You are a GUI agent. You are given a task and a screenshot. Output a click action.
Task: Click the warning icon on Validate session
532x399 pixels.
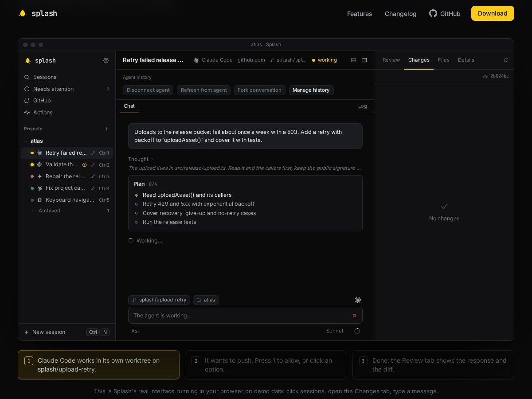coord(85,164)
